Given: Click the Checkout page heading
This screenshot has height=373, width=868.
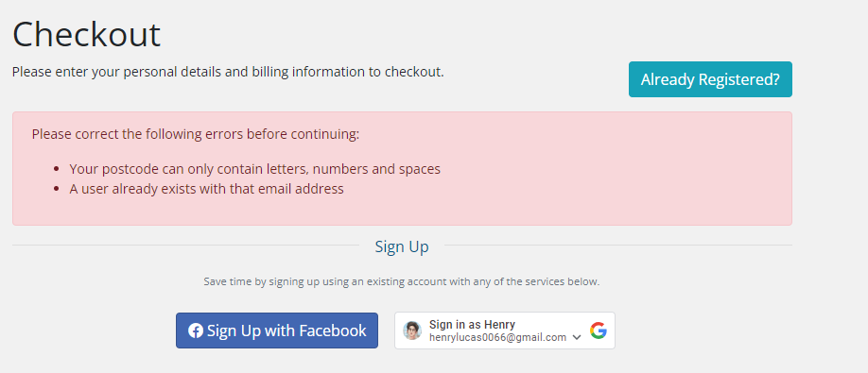Looking at the screenshot, I should 86,34.
